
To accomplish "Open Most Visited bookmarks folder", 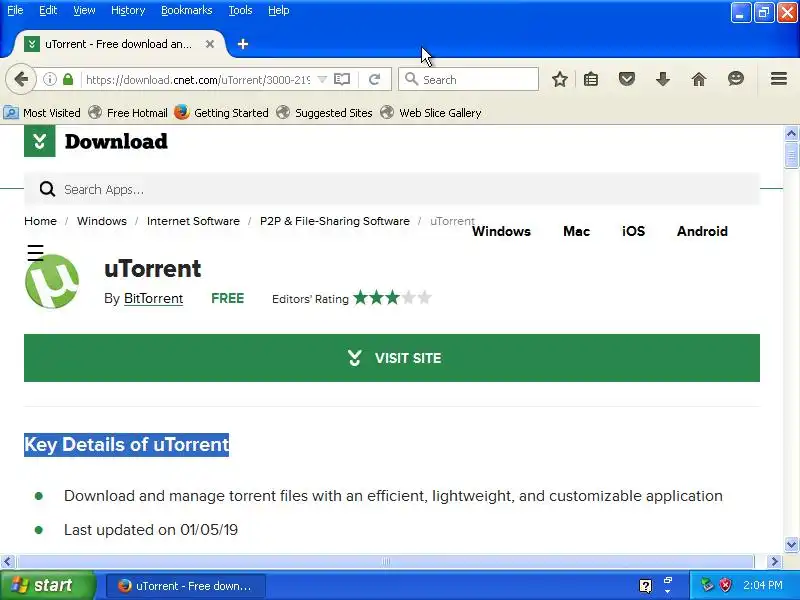I will pyautogui.click(x=42, y=113).
